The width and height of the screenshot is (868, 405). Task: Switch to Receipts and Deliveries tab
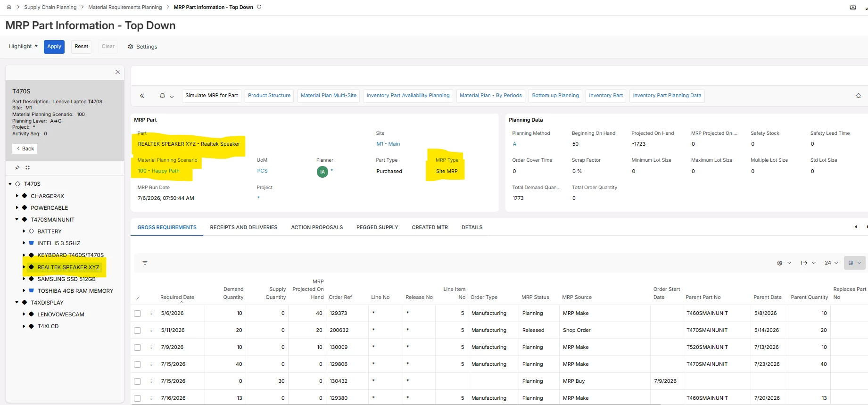[244, 227]
